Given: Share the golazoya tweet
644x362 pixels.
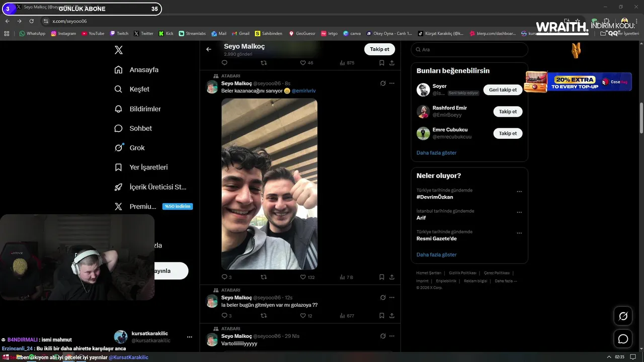Looking at the screenshot, I should click(392, 316).
